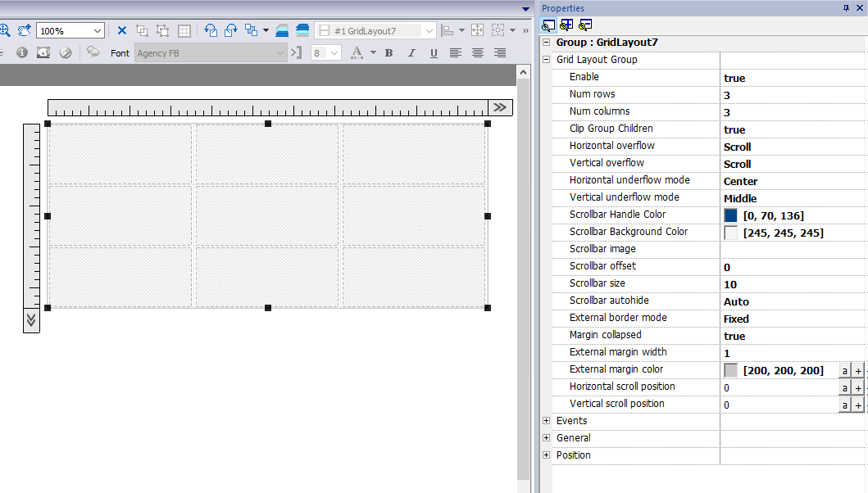
Task: Toggle italic text formatting
Action: 411,53
